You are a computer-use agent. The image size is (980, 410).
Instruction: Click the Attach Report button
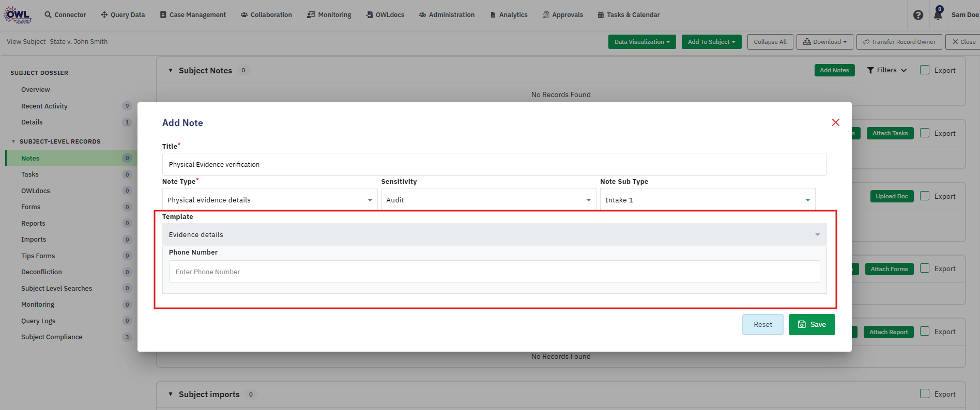pyautogui.click(x=889, y=332)
